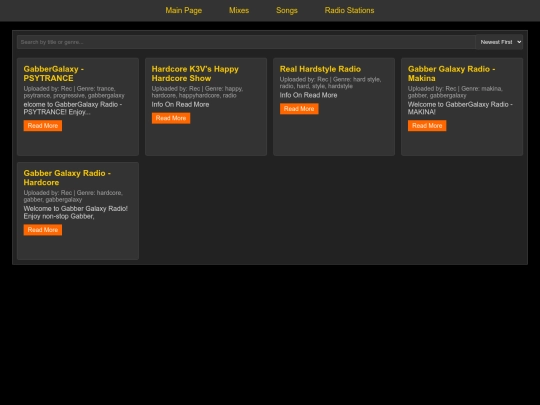The width and height of the screenshot is (540, 405).
Task: Open the Newest First sort dropdown
Action: pyautogui.click(x=499, y=42)
